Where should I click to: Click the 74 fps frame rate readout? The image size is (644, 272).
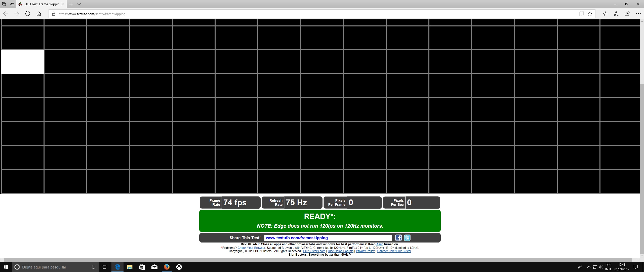point(235,202)
